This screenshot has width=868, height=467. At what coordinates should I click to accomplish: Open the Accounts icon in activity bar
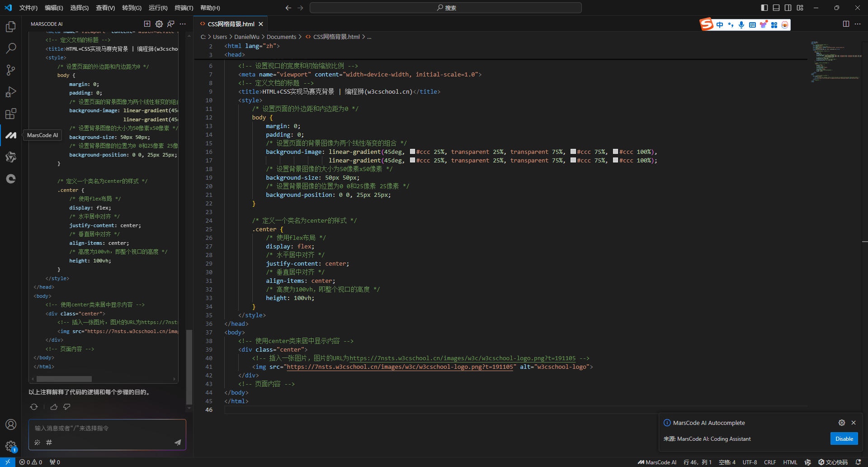tap(11, 424)
